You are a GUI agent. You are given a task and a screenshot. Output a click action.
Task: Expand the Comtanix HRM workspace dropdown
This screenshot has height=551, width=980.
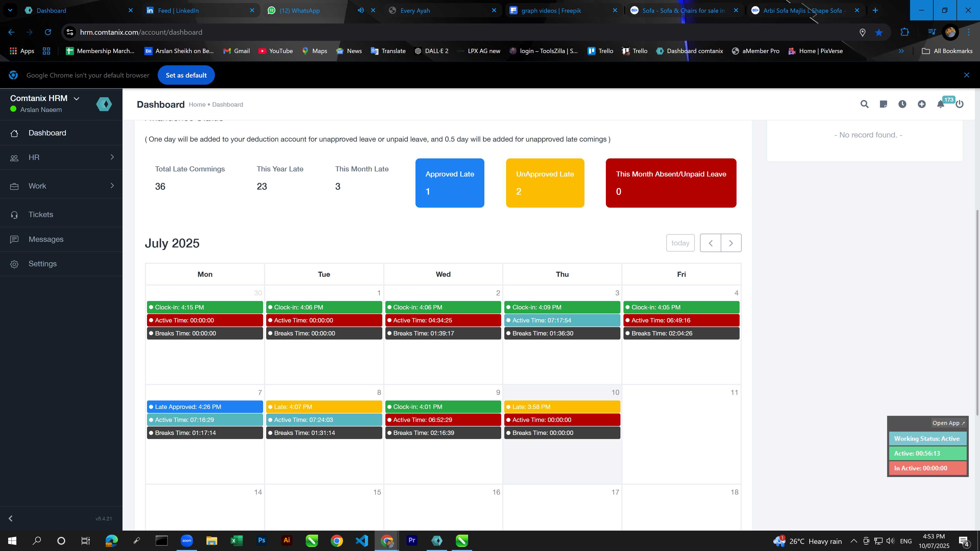77,98
